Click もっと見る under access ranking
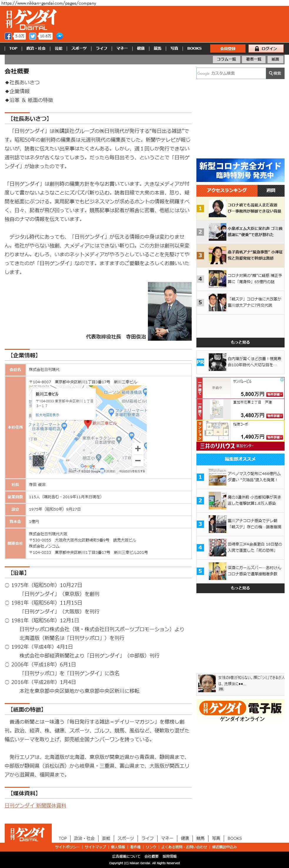Screen dimensions: 289x868 tap(240, 342)
